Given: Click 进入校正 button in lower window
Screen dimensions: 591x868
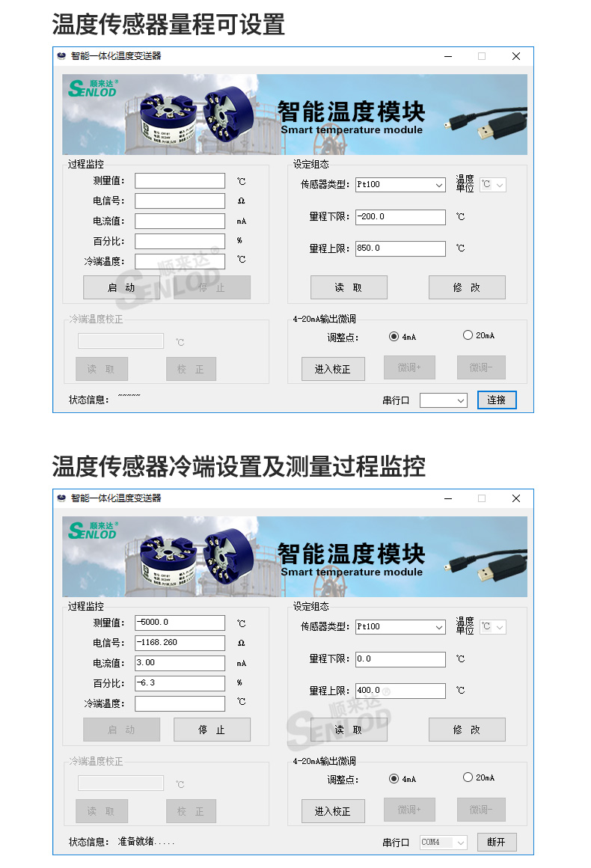Looking at the screenshot, I should [333, 810].
